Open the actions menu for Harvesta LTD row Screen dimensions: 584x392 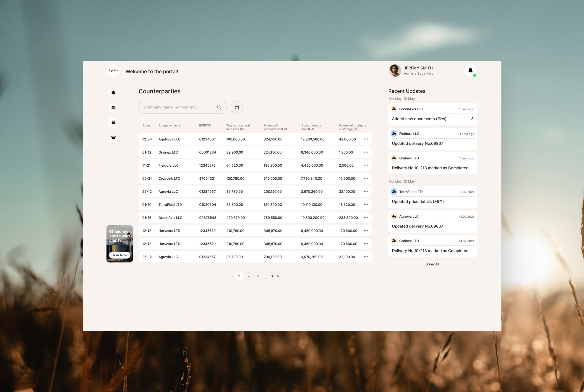coord(366,230)
